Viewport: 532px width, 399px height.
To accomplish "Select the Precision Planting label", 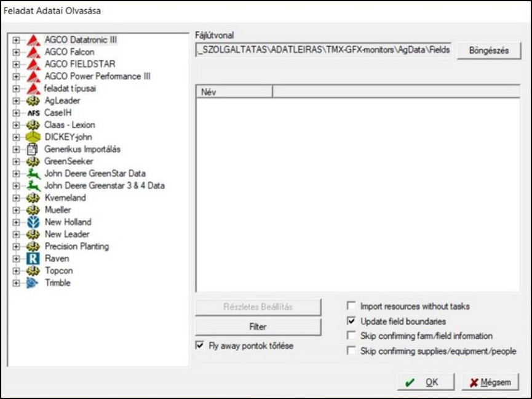I will 77,246.
